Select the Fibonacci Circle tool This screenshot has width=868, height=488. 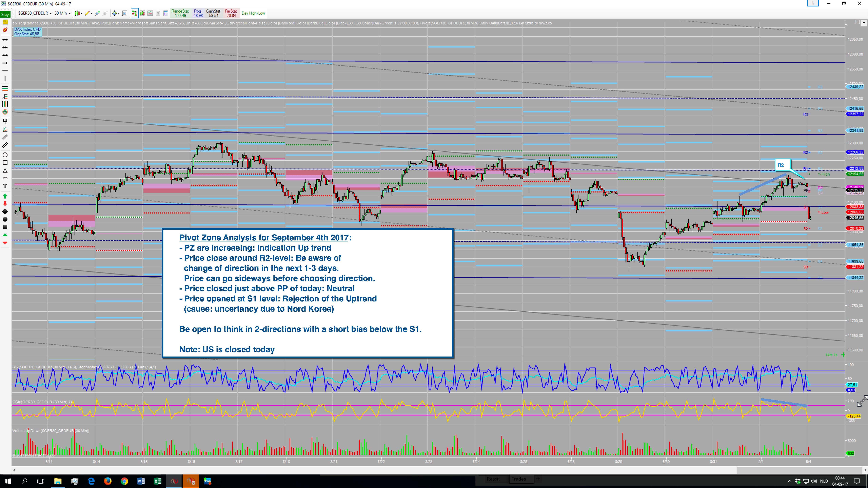click(x=5, y=112)
